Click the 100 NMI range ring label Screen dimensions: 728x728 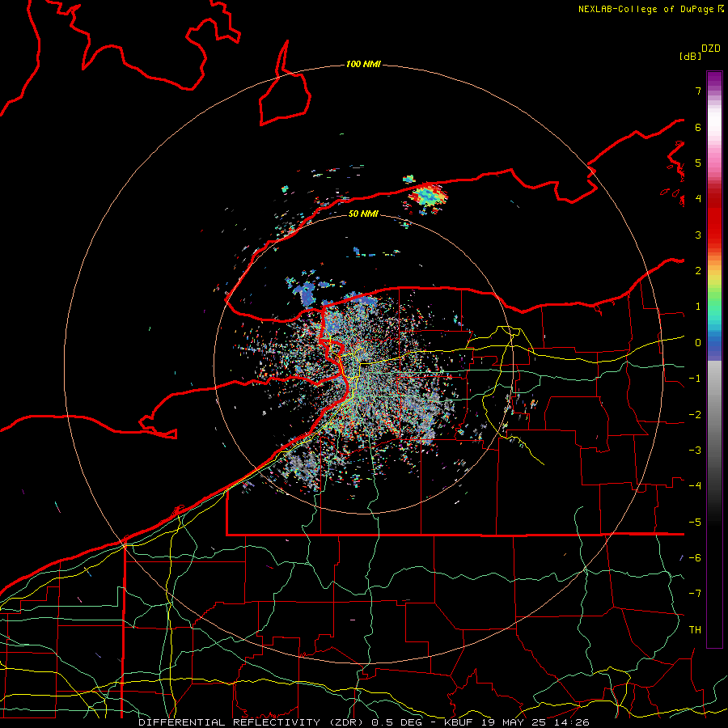(x=363, y=64)
